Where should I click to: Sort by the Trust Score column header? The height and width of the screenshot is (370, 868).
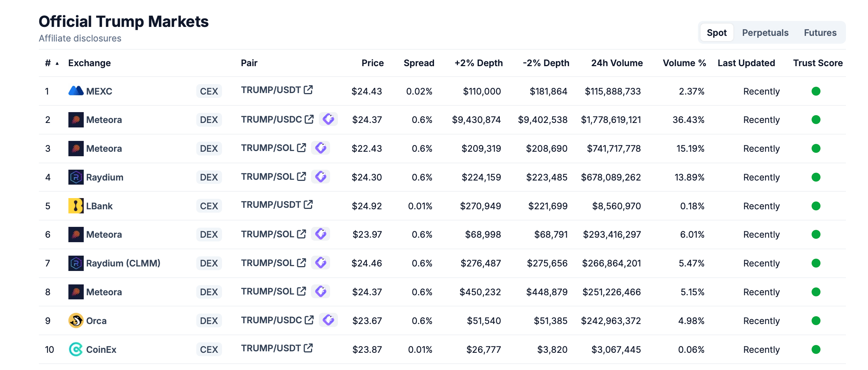click(x=818, y=63)
